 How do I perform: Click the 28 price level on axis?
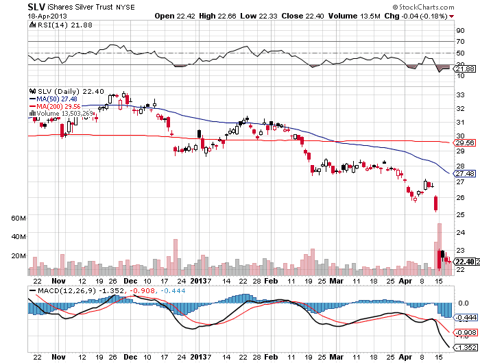tap(460, 166)
